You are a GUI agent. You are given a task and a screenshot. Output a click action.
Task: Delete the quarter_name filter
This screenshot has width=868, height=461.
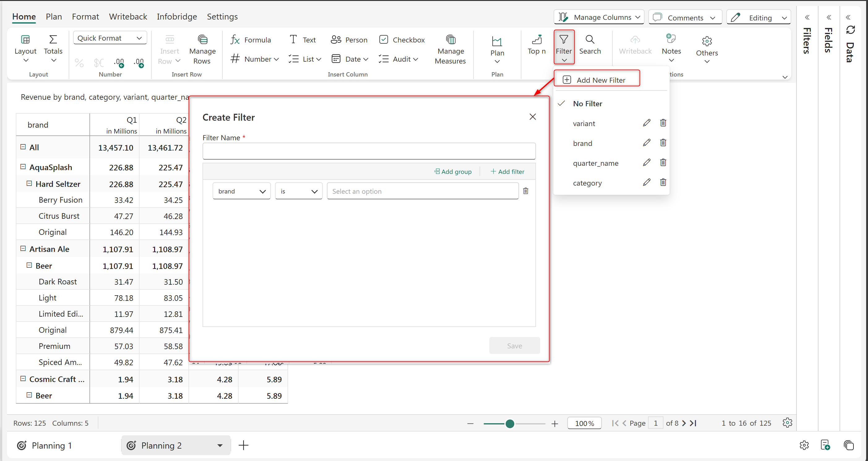pyautogui.click(x=663, y=163)
